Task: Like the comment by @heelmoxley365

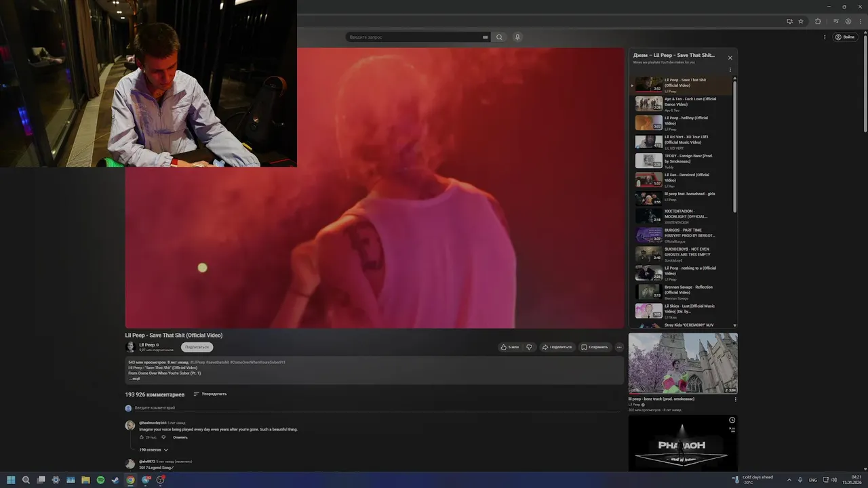Action: point(142,437)
